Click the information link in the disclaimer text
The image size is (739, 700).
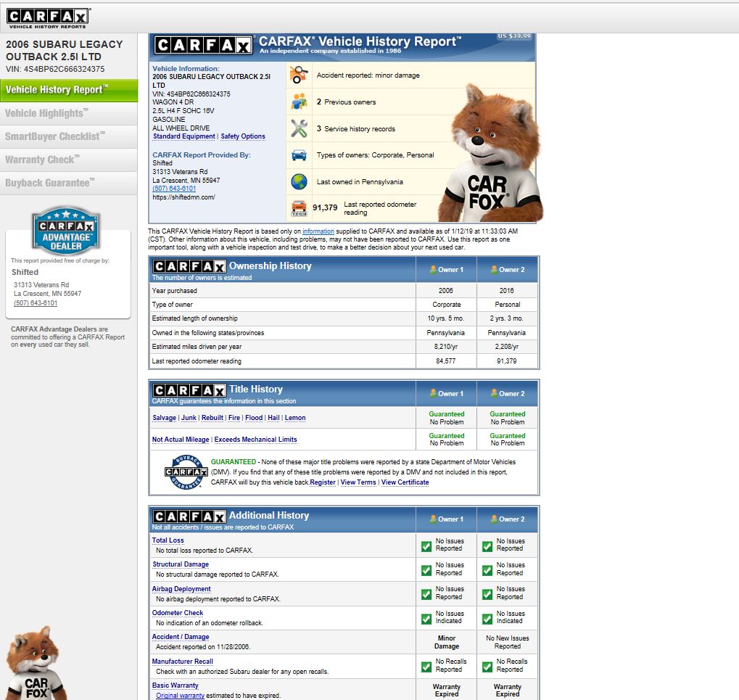(318, 231)
